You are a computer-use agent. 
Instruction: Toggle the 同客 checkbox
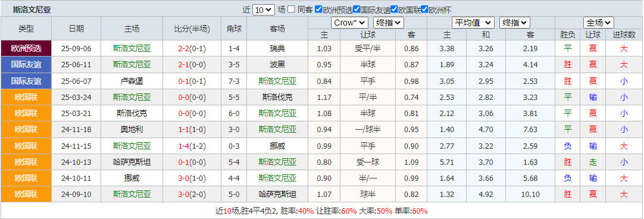pos(291,10)
